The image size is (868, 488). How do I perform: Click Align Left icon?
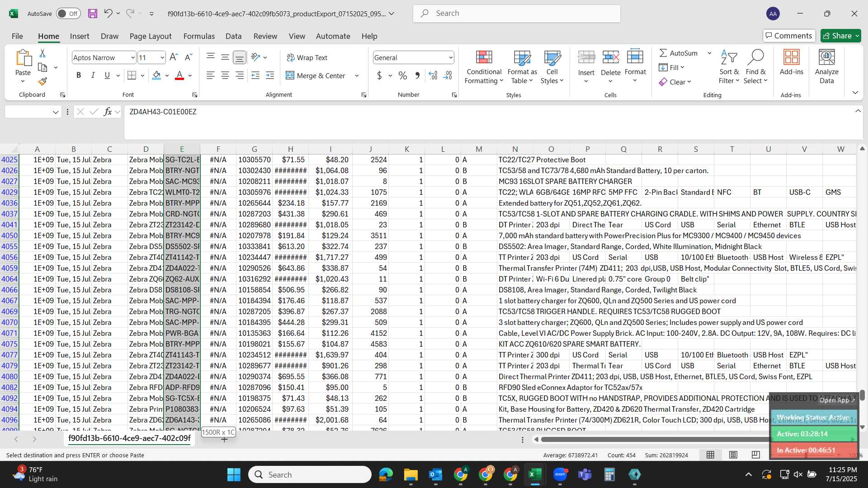pyautogui.click(x=211, y=75)
